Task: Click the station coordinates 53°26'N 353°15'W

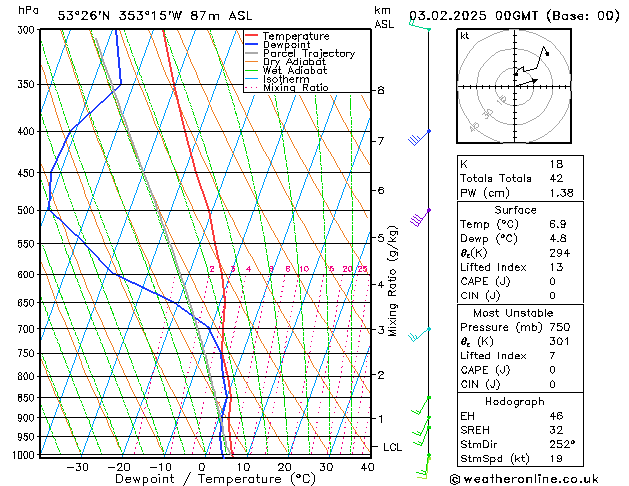Action: (x=120, y=16)
